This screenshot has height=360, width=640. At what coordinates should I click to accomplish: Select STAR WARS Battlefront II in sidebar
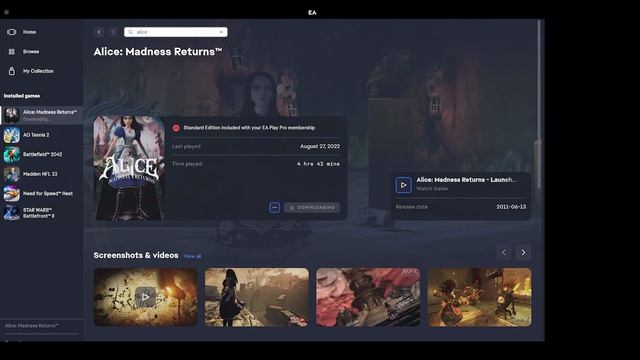pyautogui.click(x=42, y=213)
